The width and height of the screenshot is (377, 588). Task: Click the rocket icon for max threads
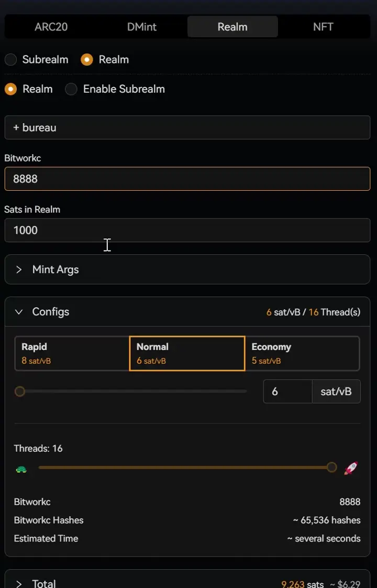pyautogui.click(x=351, y=468)
